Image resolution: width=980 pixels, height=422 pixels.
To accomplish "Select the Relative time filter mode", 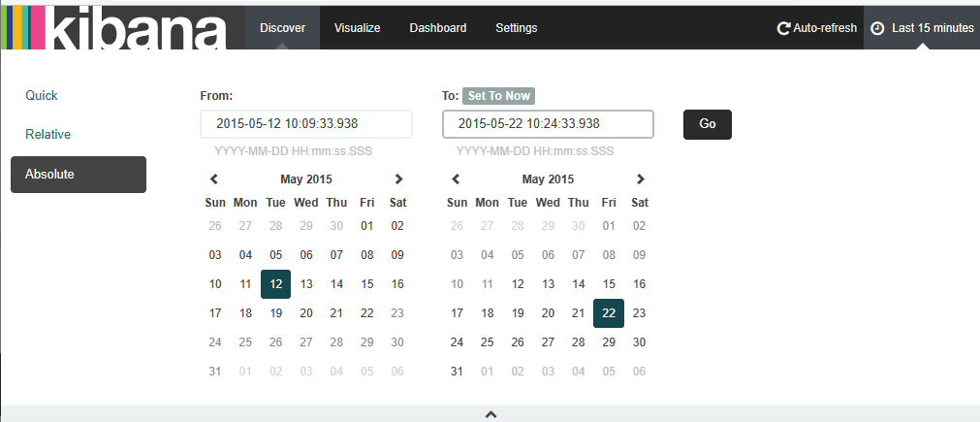I will 48,135.
